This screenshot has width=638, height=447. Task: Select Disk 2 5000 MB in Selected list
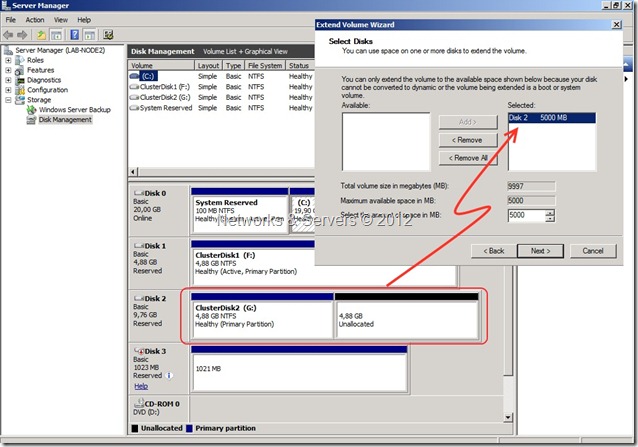pos(552,118)
